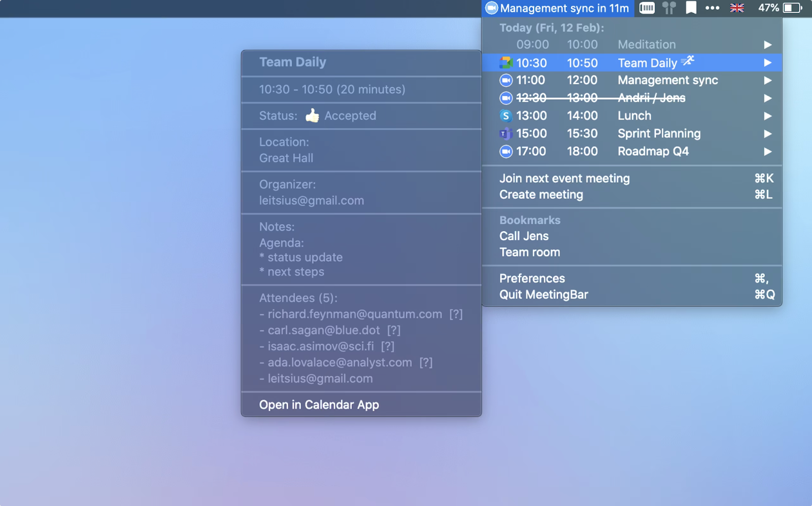Choose Create meeting
The height and width of the screenshot is (506, 812).
coord(632,195)
